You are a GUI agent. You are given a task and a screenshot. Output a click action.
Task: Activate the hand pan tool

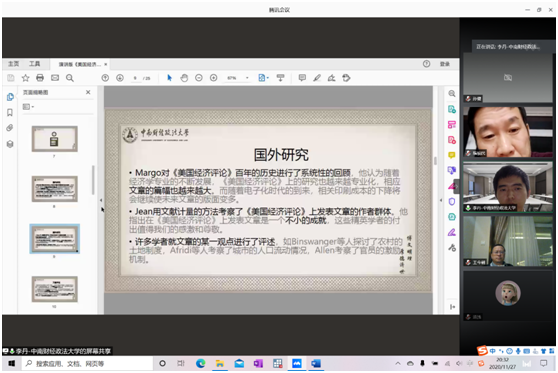[x=184, y=78]
